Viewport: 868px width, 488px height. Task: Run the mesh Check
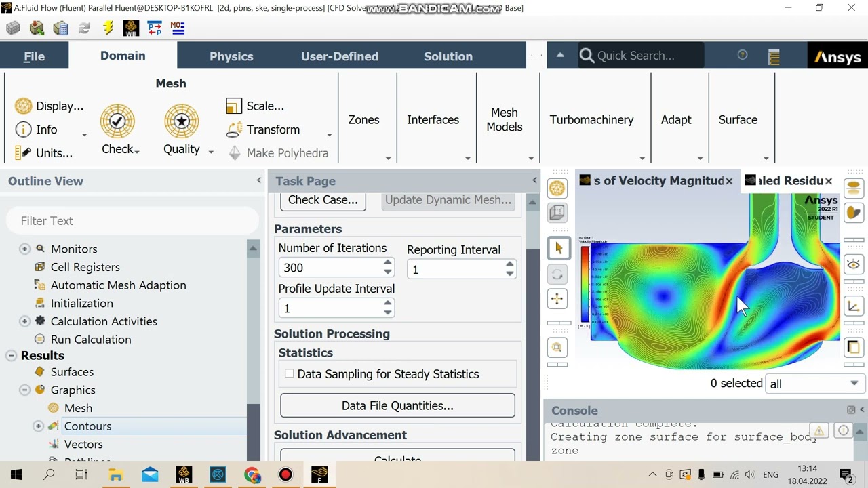tap(117, 129)
